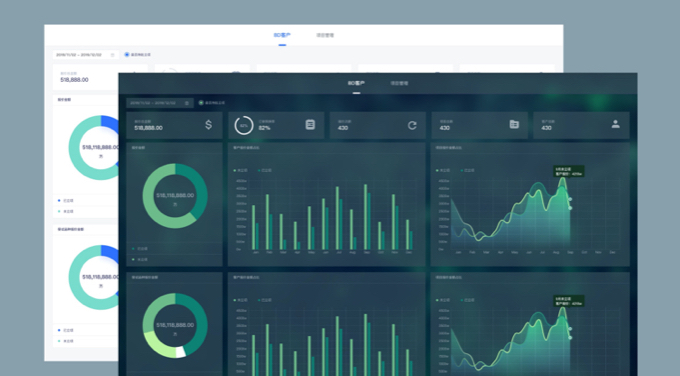Click the folder document icon in fourth stat card

[514, 124]
